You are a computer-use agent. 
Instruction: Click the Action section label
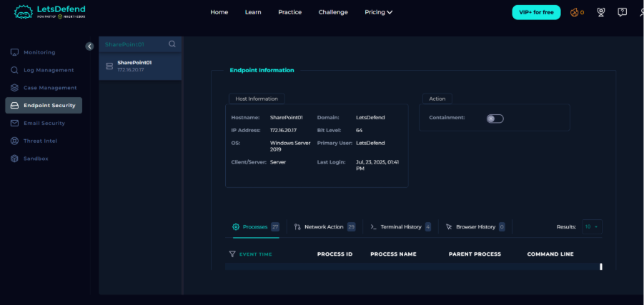437,99
